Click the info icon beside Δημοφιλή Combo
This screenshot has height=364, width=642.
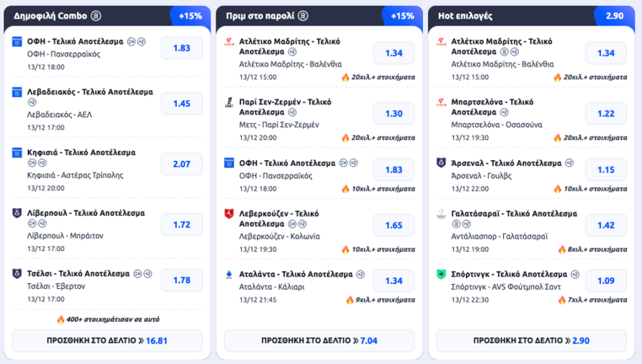(96, 15)
